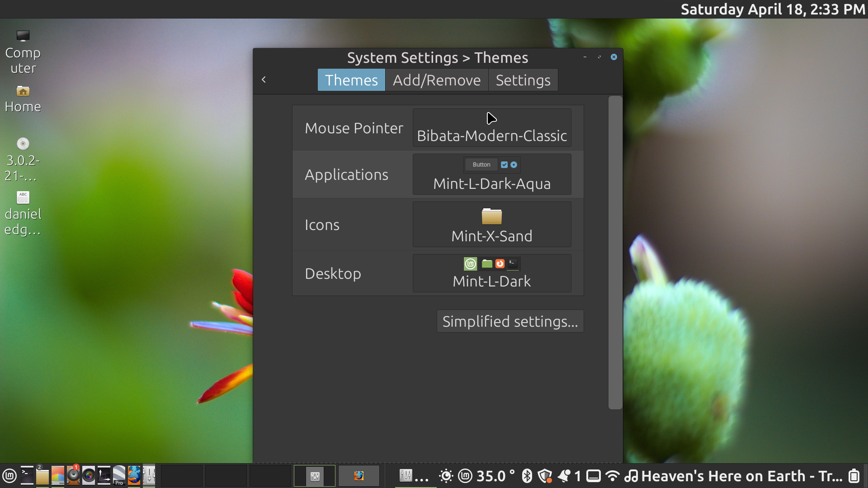Open Mouse Pointer Bibata-Modern-Classic chooser
Viewport: 868px width, 488px height.
click(491, 128)
